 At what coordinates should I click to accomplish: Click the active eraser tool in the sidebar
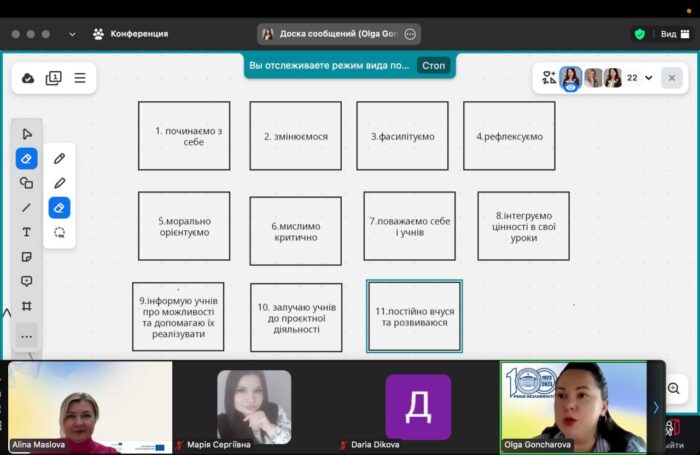tap(27, 158)
